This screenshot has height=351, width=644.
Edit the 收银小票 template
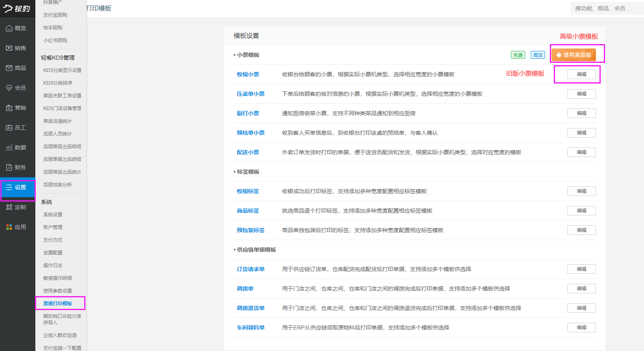[581, 74]
